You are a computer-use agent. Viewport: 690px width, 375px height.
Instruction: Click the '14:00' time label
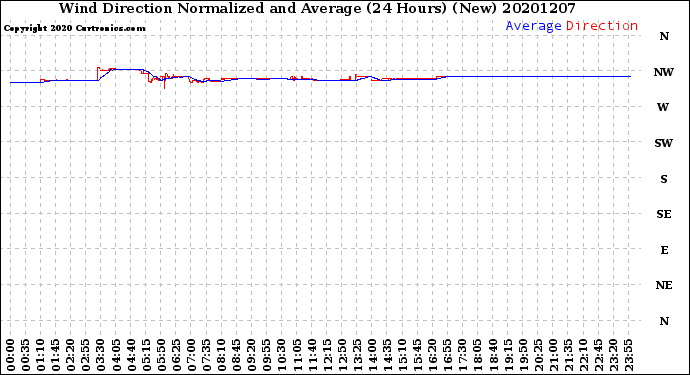(x=372, y=355)
